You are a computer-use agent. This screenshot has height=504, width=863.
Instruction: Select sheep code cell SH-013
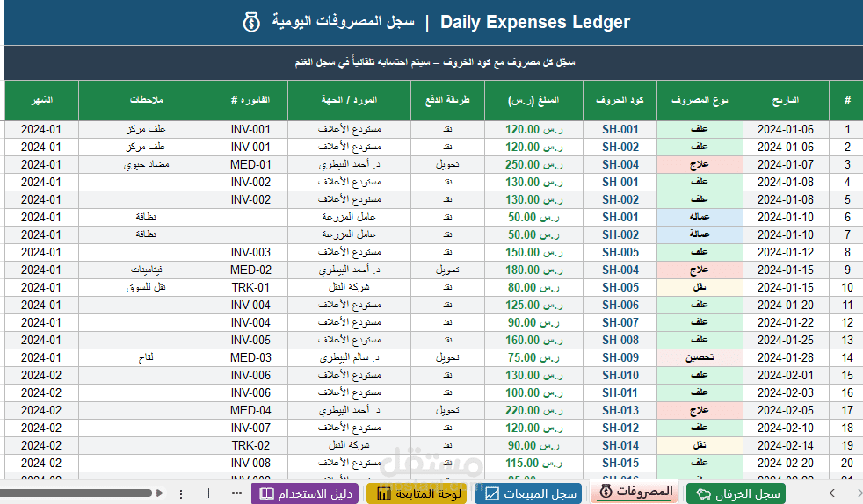(x=620, y=411)
